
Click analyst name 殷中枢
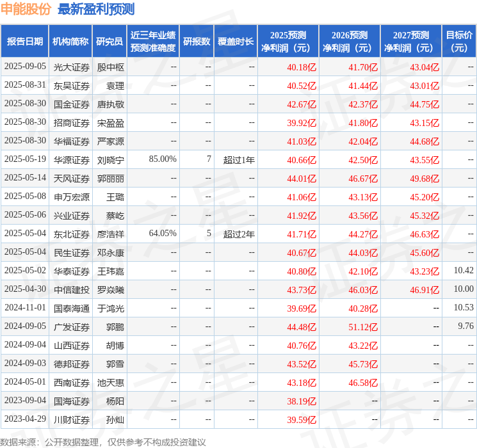110,67
